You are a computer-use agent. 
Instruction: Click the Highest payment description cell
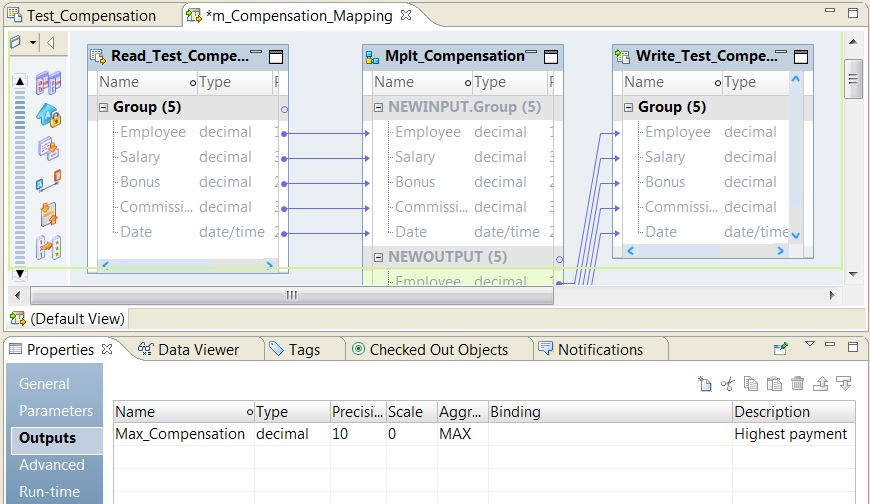[793, 434]
